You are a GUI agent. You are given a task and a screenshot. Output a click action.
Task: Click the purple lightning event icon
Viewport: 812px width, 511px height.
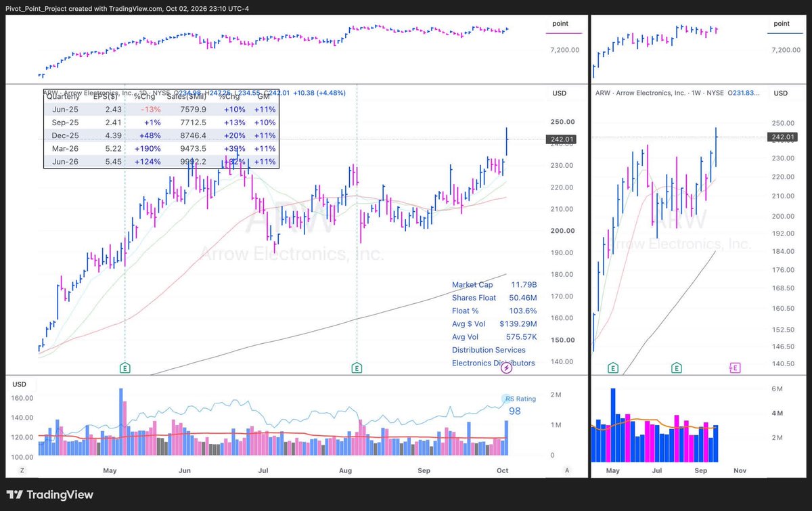(507, 368)
